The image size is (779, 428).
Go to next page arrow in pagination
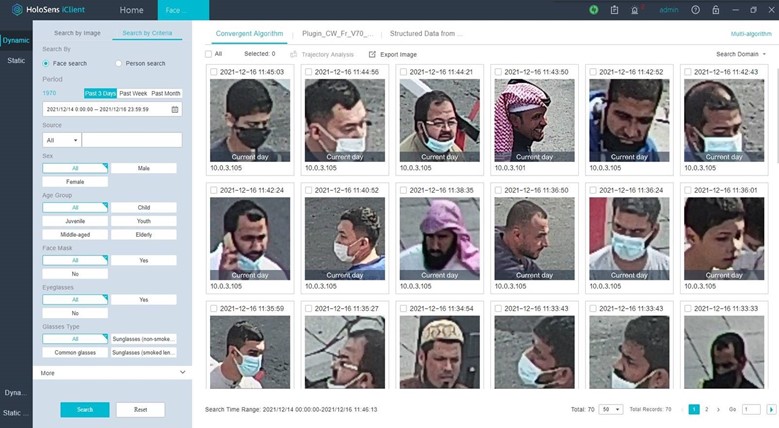tap(718, 410)
